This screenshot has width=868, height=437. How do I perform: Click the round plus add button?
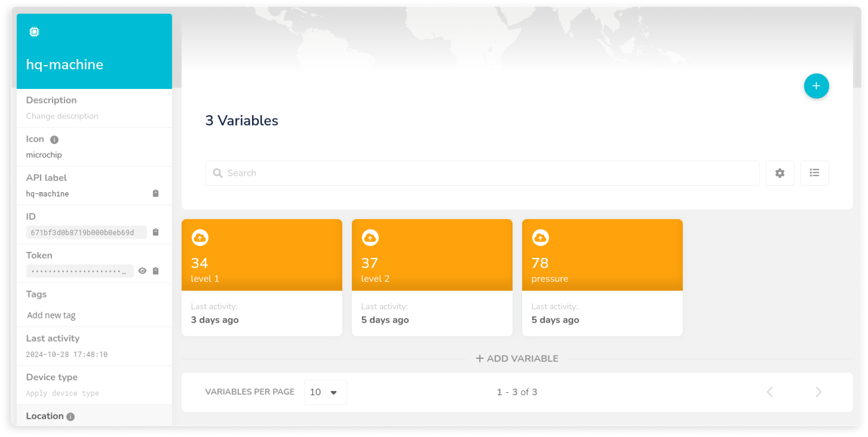coord(816,86)
